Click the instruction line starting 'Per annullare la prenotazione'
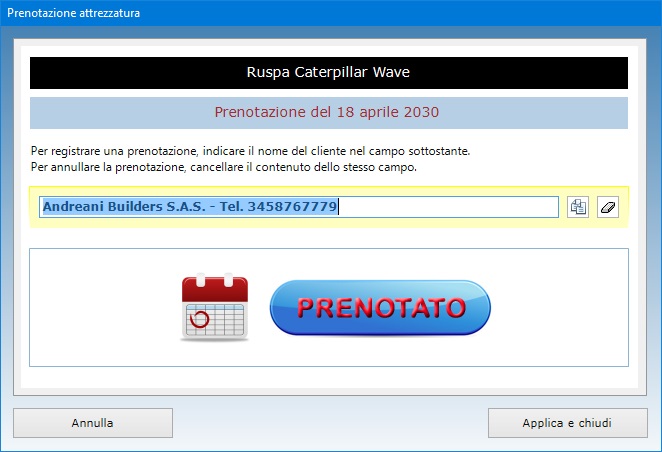Screen dimensions: 662x452 224,167
